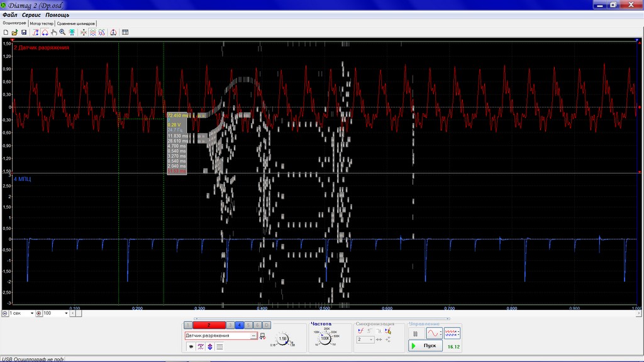Select the single sine wave display mode
Viewport: 644px width, 362px height.
pos(434,334)
